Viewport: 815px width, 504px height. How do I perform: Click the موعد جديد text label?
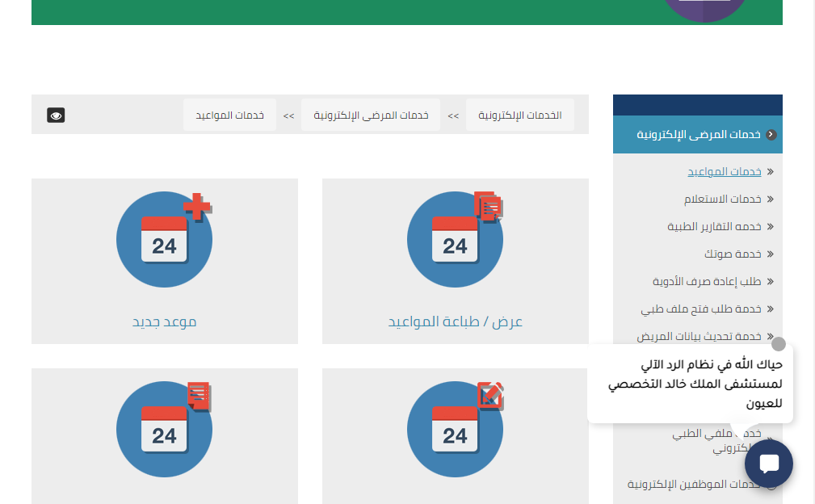pos(164,321)
